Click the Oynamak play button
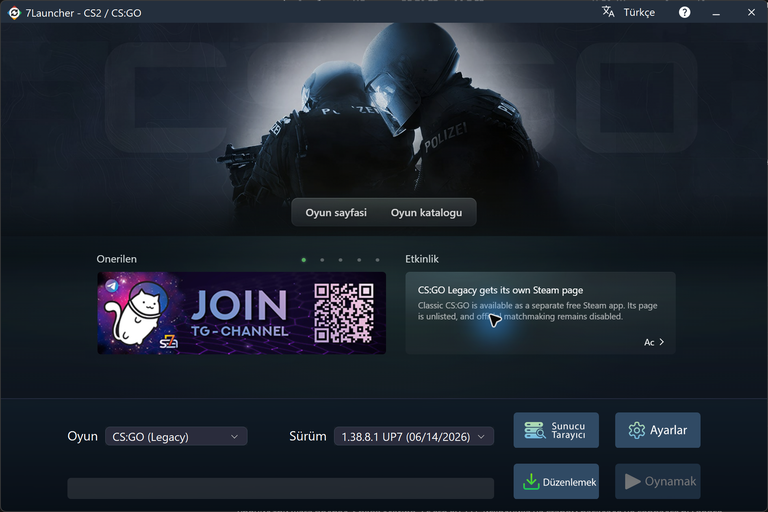Image resolution: width=768 pixels, height=512 pixels. (657, 482)
